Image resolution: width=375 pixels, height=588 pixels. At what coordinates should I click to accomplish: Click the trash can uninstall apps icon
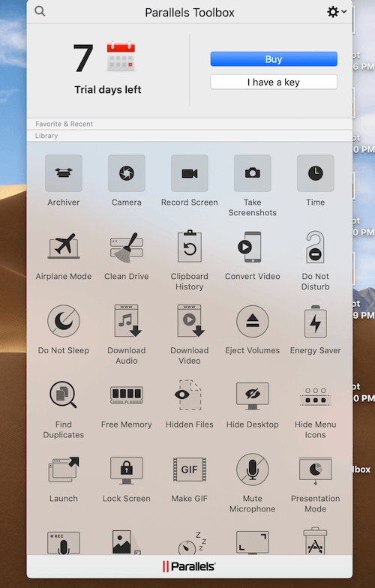315,541
